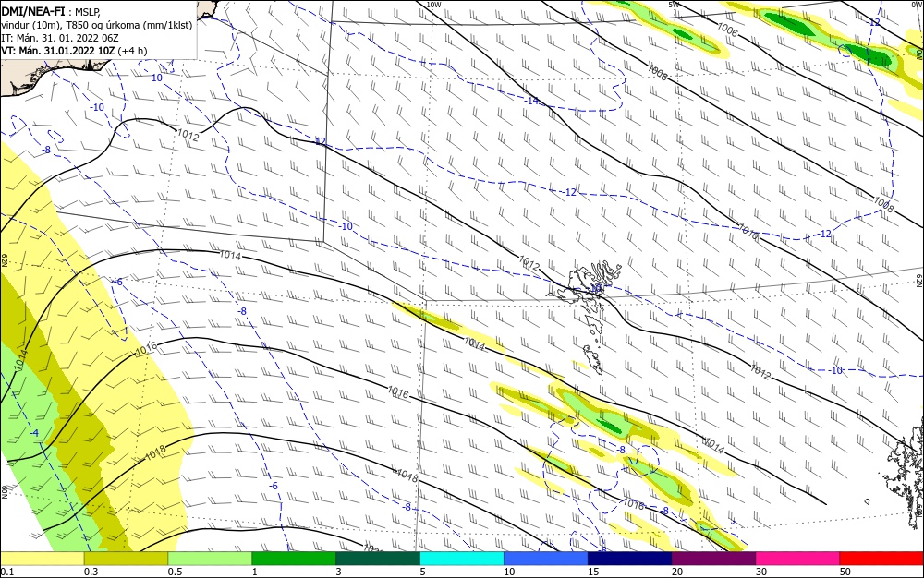Choose the bright blue 10–15 legend swatch

[x=546, y=559]
